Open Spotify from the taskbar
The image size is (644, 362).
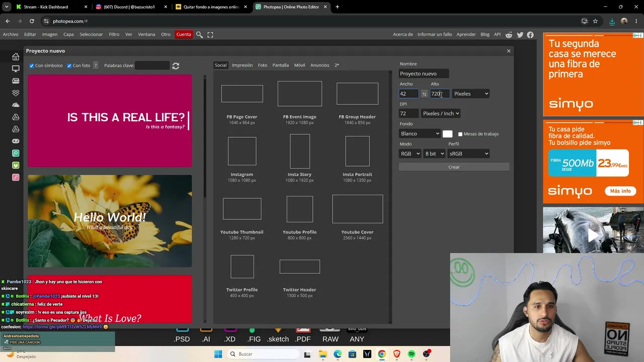412,354
